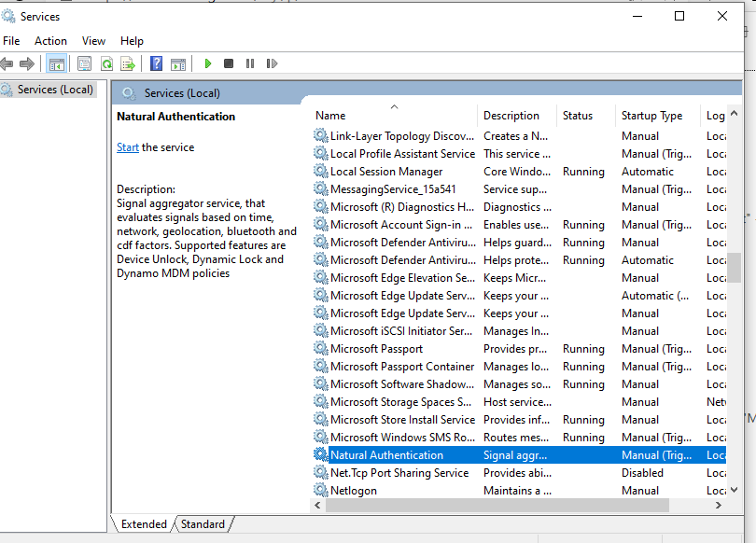This screenshot has width=756, height=543.
Task: Select Link-Layer Topology Discov... service
Action: (402, 136)
